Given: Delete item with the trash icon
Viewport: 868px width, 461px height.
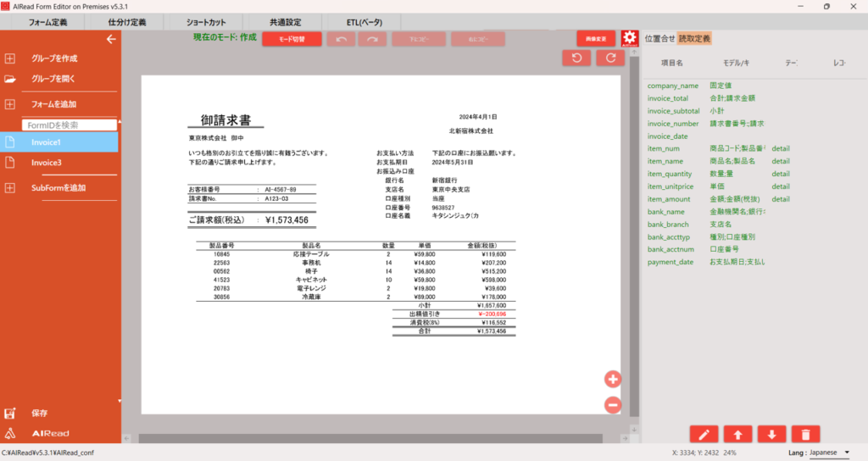Looking at the screenshot, I should coord(804,434).
